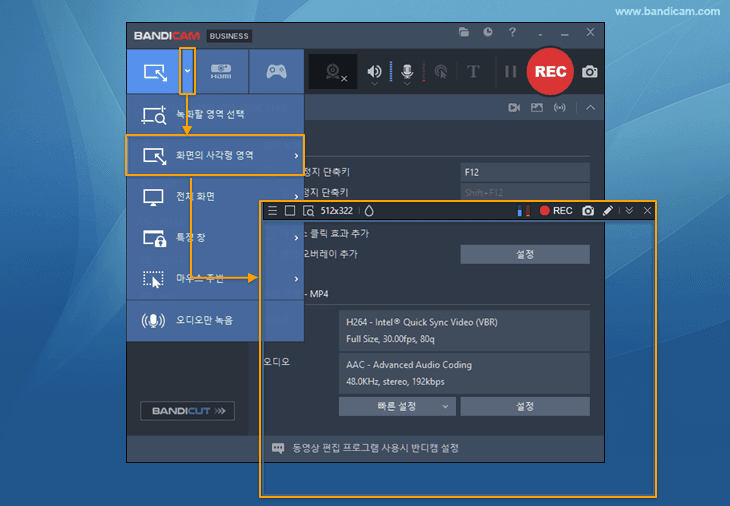Click the water drop icon on rectangle bar

pos(369,211)
